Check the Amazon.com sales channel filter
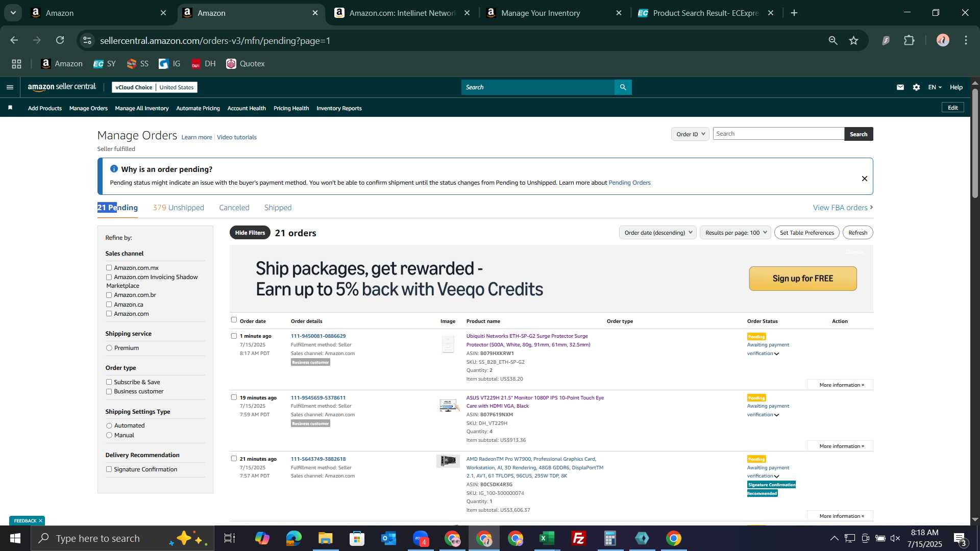980x551 pixels. click(109, 314)
